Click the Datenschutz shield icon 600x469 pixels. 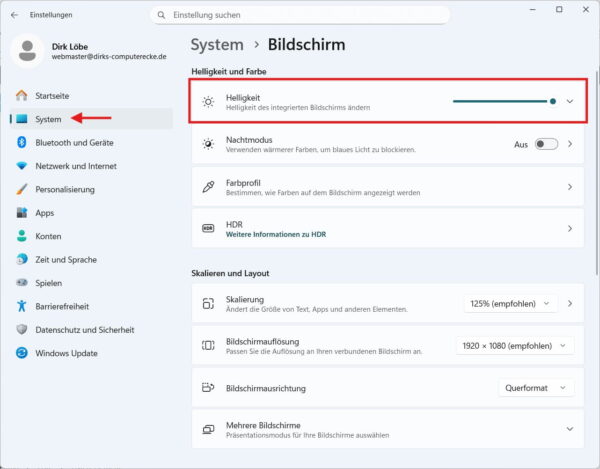click(x=22, y=329)
